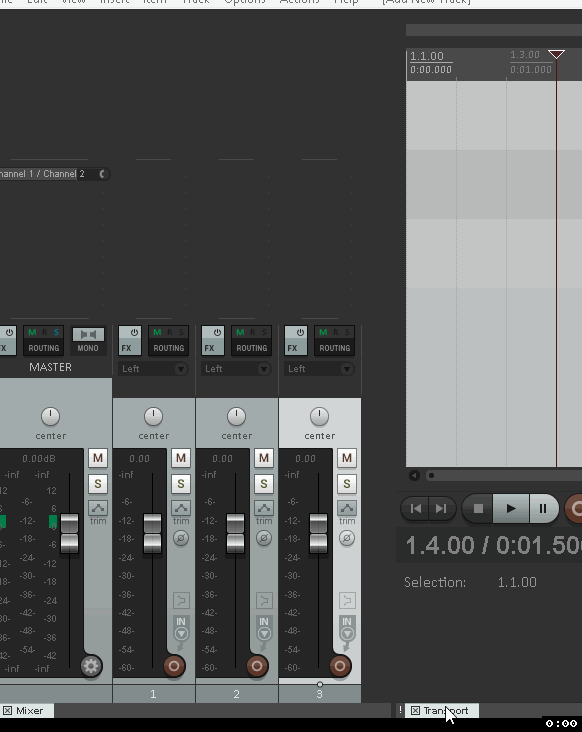Pause playback in transport
This screenshot has width=582, height=732.
coord(544,508)
